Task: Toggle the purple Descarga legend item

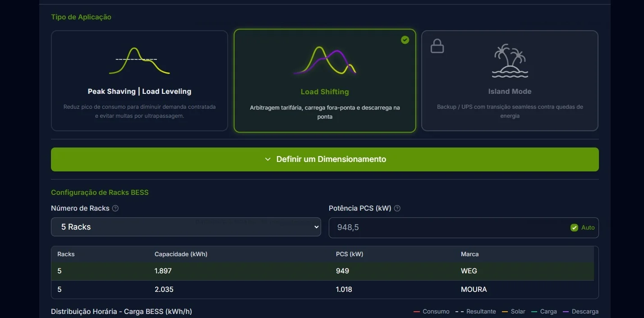Action: pos(580,312)
